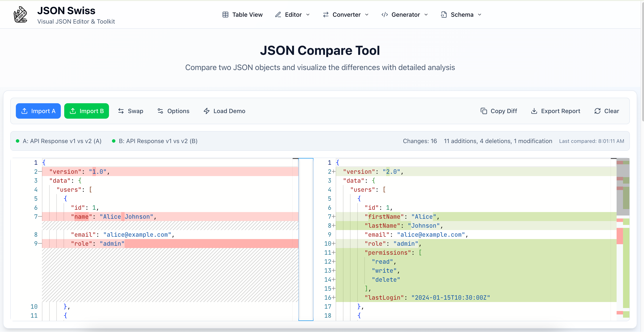Click the Clear refresh icon
This screenshot has height=332, width=644.
tap(597, 111)
